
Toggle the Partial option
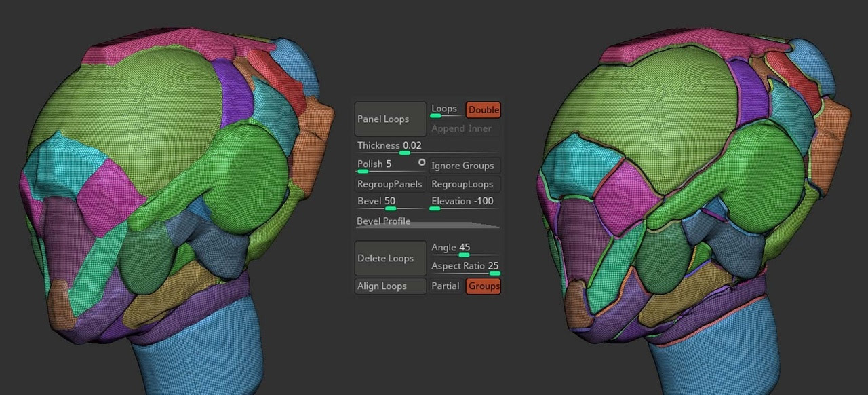click(446, 286)
